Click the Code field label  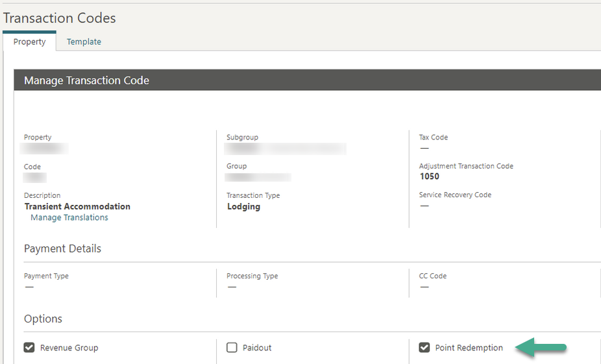coord(32,167)
